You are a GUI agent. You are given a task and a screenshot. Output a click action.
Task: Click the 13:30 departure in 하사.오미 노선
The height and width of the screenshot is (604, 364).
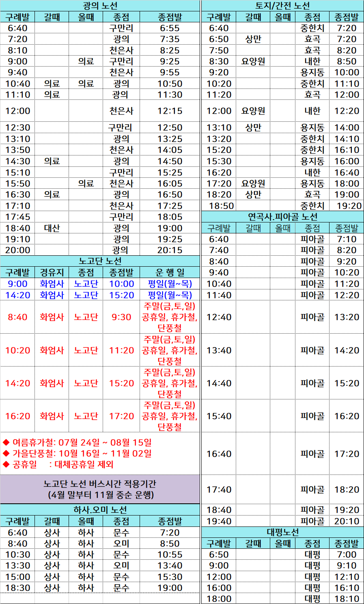click(x=17, y=565)
